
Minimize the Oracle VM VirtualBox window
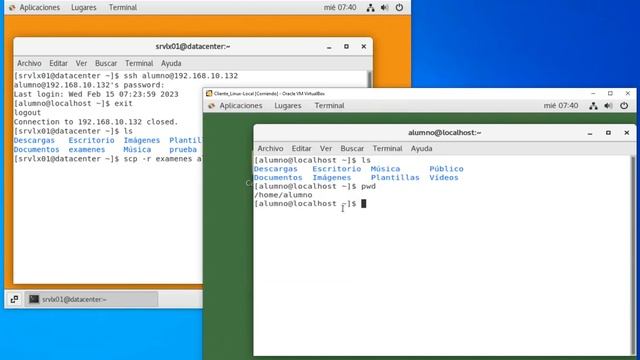point(593,93)
